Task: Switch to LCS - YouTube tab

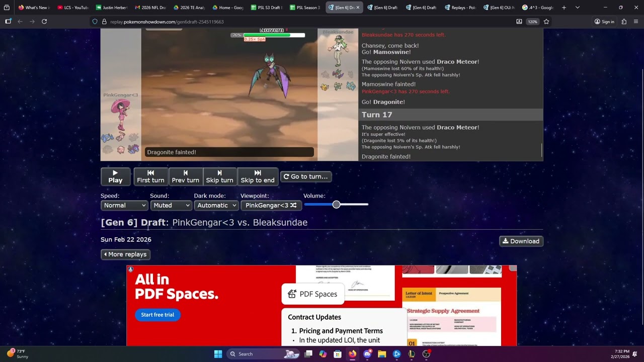Action: click(x=73, y=8)
